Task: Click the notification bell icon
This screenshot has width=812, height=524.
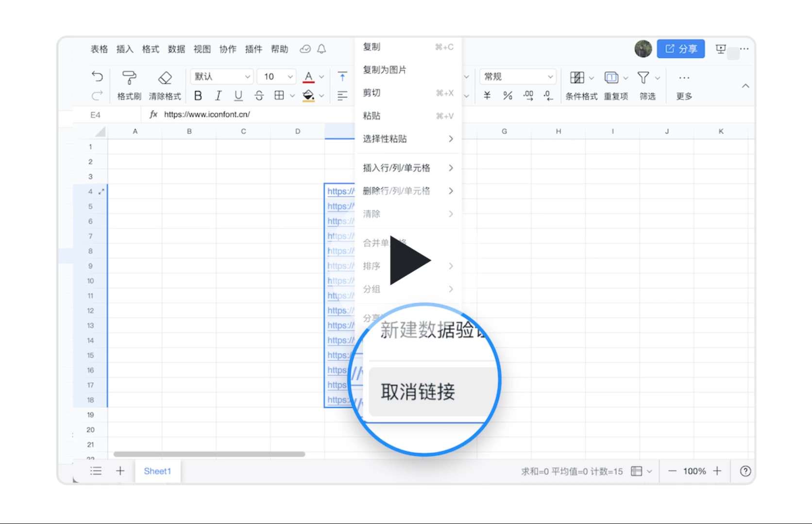Action: [x=321, y=49]
